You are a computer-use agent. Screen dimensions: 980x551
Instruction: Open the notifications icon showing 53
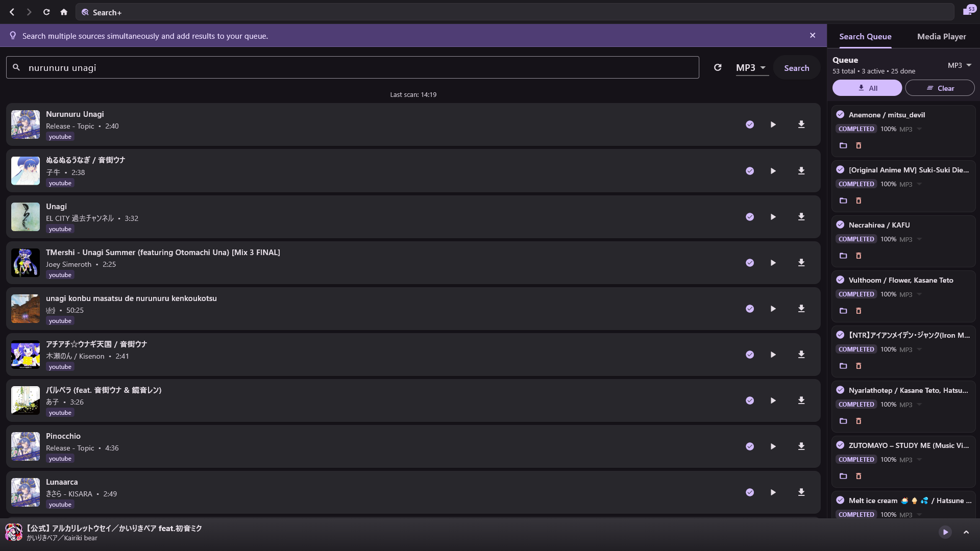coord(968,11)
